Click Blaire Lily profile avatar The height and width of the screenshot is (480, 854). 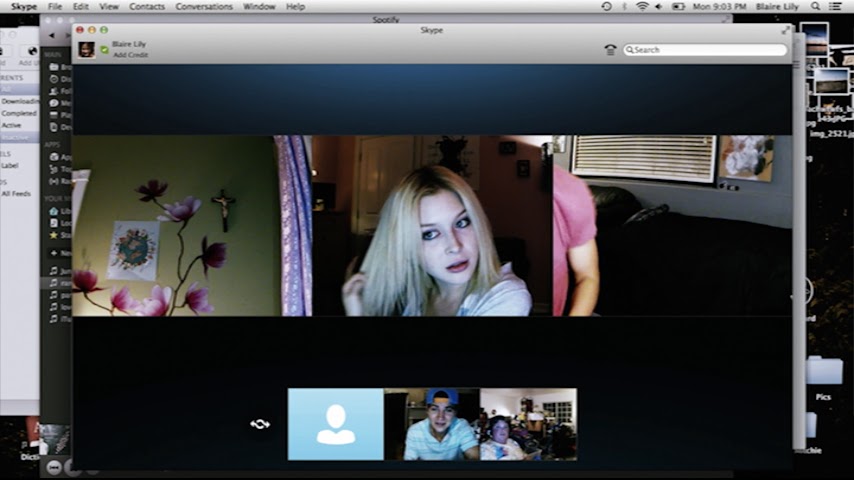[x=88, y=49]
